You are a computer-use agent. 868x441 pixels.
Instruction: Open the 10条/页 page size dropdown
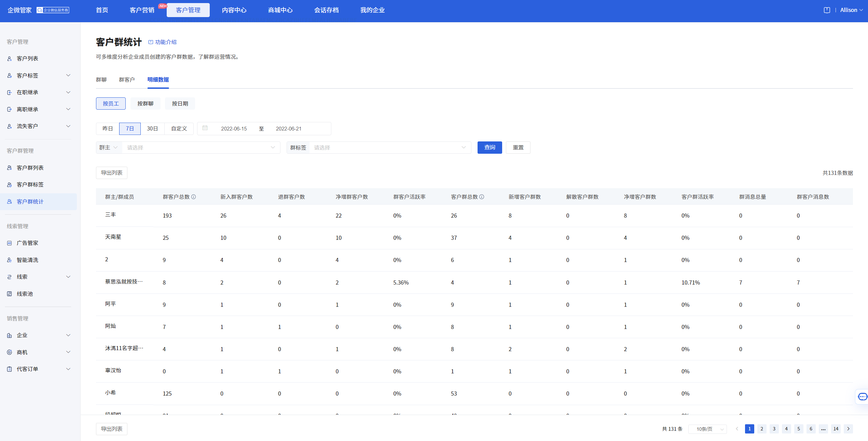pos(707,429)
